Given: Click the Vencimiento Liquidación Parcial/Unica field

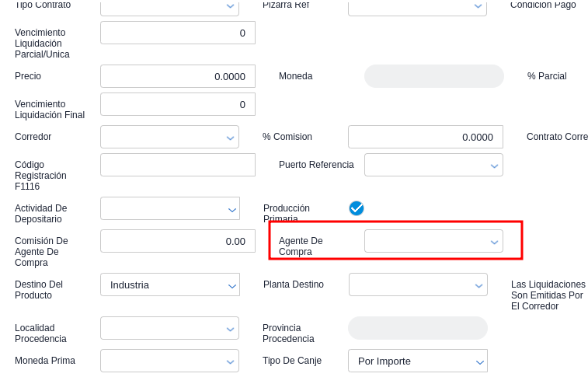Looking at the screenshot, I should (177, 33).
